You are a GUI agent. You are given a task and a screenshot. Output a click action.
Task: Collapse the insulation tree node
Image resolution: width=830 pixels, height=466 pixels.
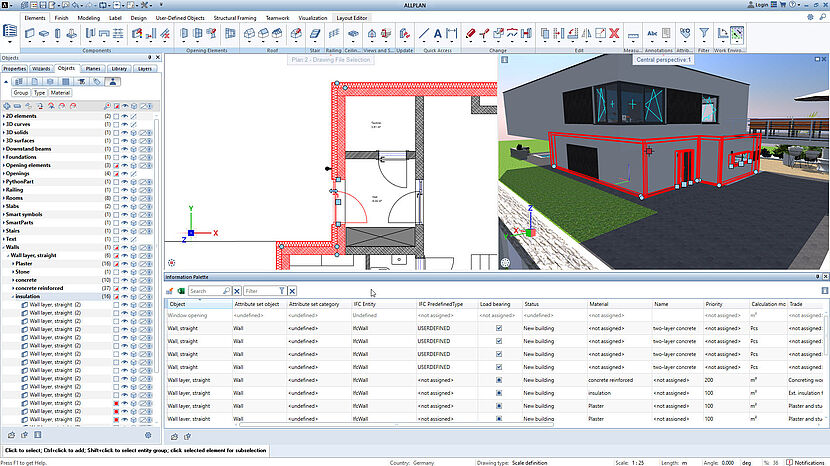click(x=14, y=296)
